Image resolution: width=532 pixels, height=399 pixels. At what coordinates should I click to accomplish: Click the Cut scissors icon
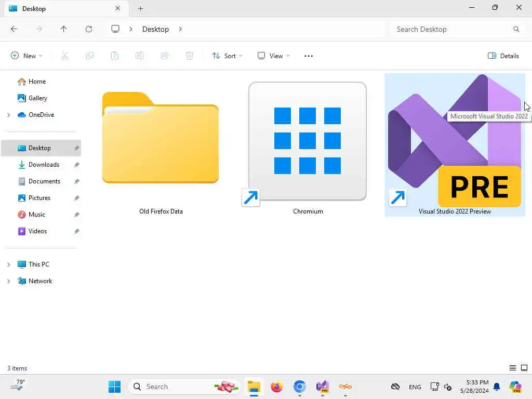[64, 56]
